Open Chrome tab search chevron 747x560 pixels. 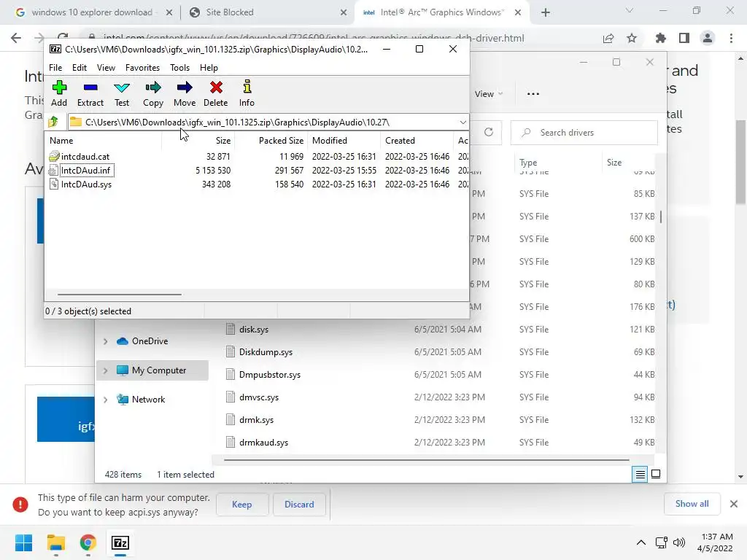coord(630,10)
